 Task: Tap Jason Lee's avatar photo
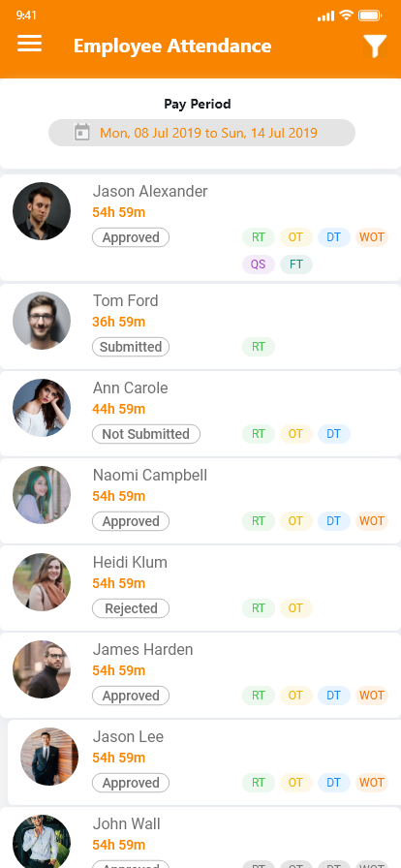pos(49,757)
